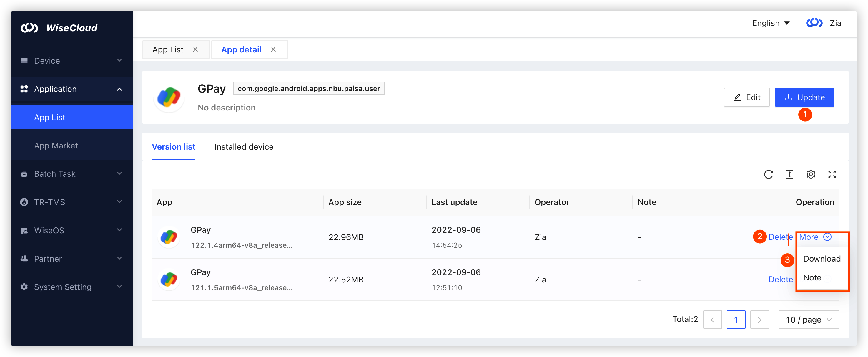The width and height of the screenshot is (868, 357).
Task: Click the TR-TMS sidebar icon
Action: tap(24, 202)
